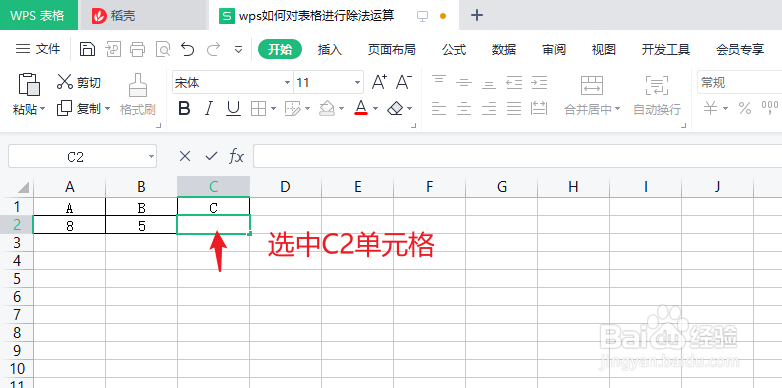Click distributed alignment icon

(539, 108)
